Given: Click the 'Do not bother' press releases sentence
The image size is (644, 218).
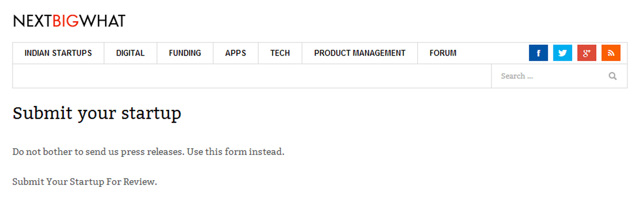Looking at the screenshot, I should (x=99, y=151).
